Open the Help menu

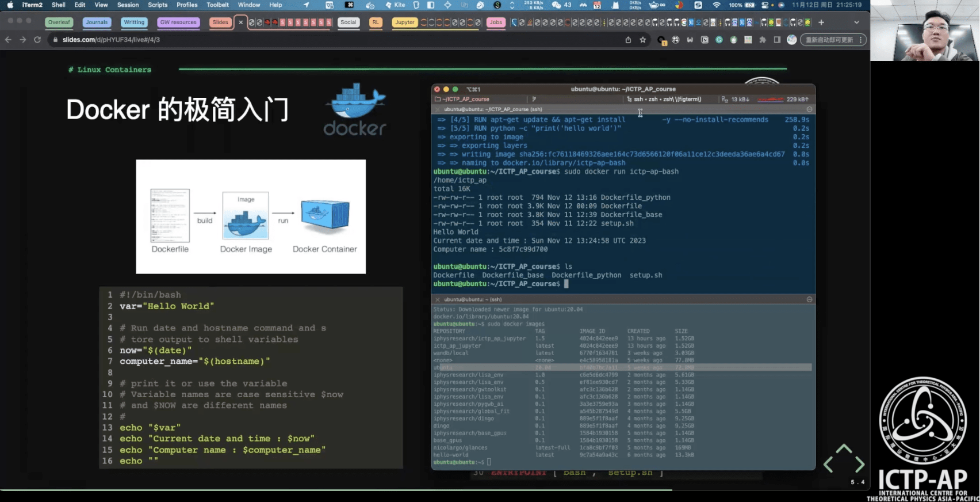[276, 5]
